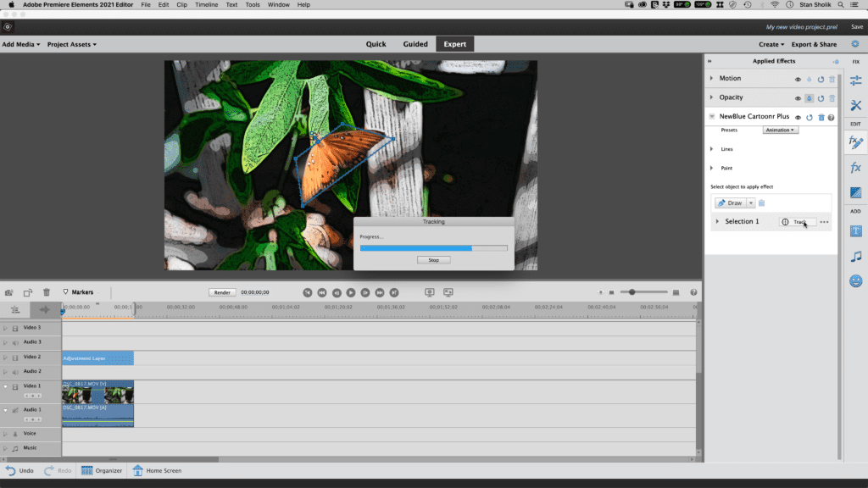Open the Animation presets dropdown
This screenshot has width=868, height=488.
pos(781,130)
